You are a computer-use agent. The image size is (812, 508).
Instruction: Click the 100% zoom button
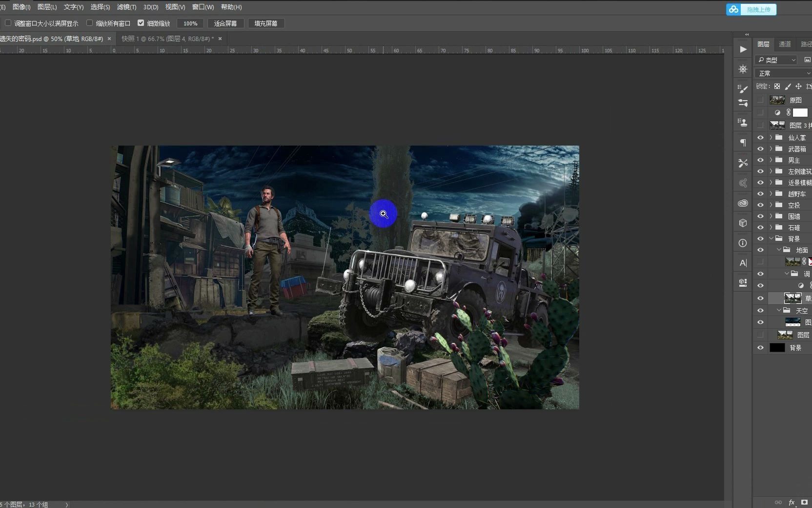coord(190,23)
